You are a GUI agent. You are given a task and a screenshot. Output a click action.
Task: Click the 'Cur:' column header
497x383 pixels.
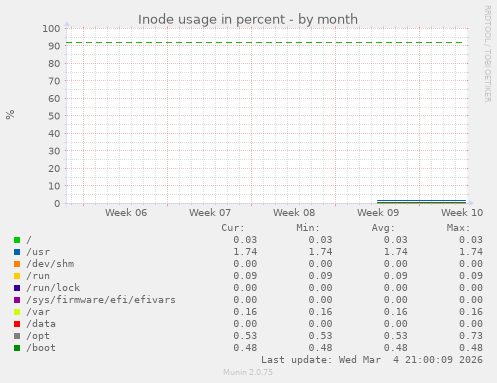[x=233, y=228]
